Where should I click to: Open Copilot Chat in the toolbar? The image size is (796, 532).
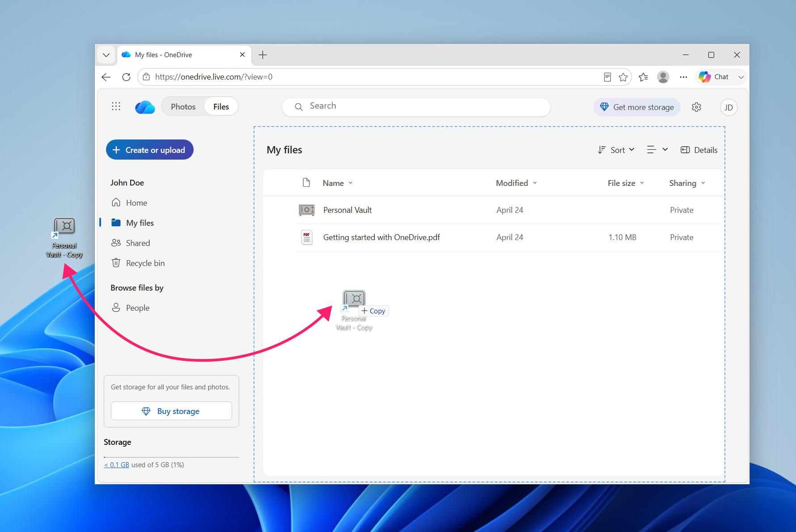(714, 77)
